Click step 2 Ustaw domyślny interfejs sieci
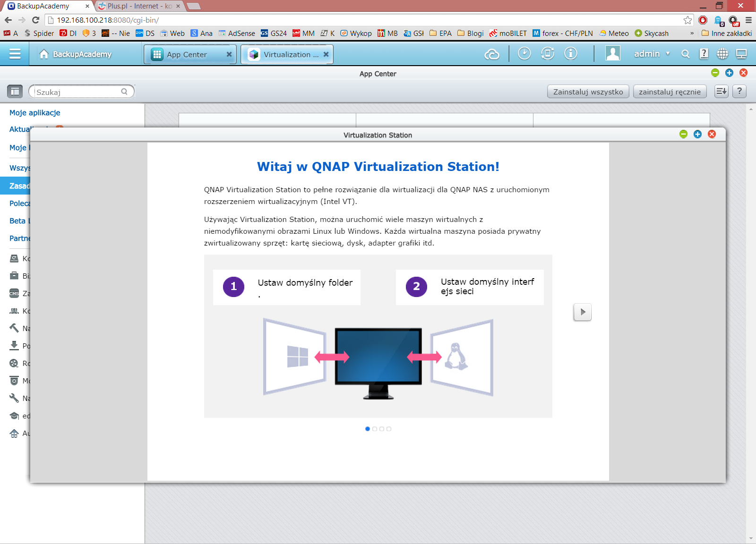The width and height of the screenshot is (756, 544). (x=470, y=287)
